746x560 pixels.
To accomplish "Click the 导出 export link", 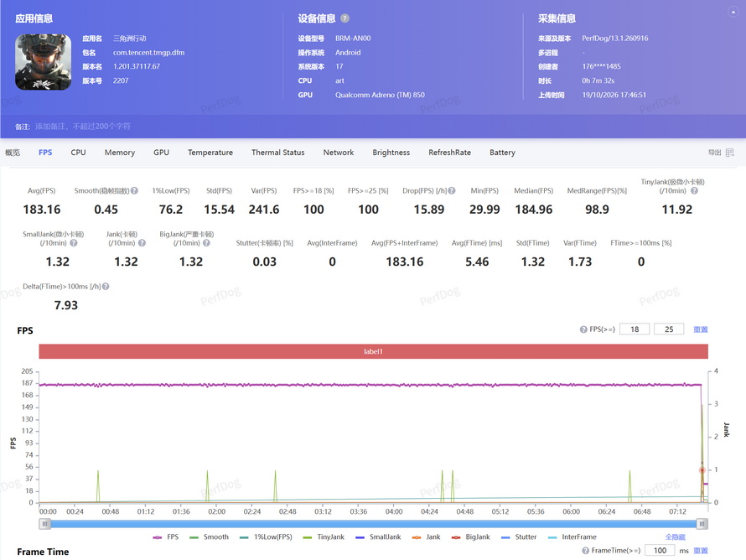I will (x=715, y=153).
